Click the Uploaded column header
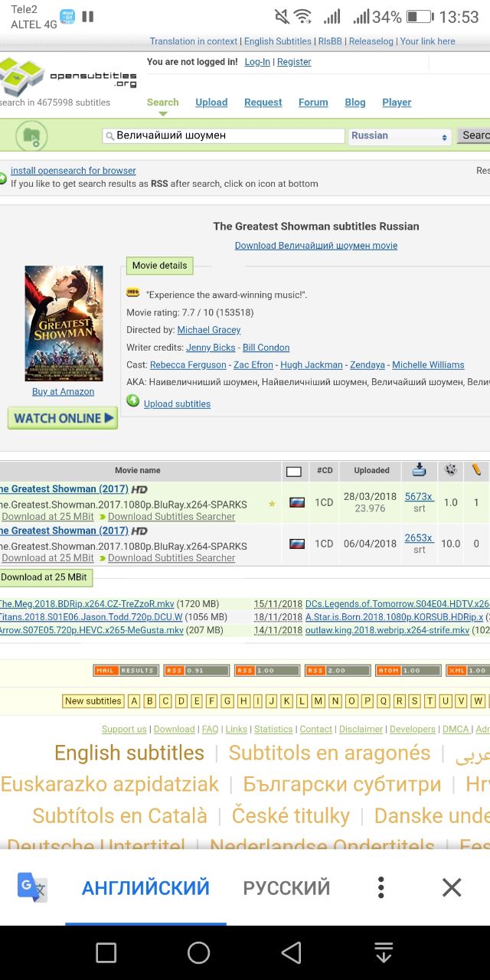The image size is (490, 980). point(372,471)
